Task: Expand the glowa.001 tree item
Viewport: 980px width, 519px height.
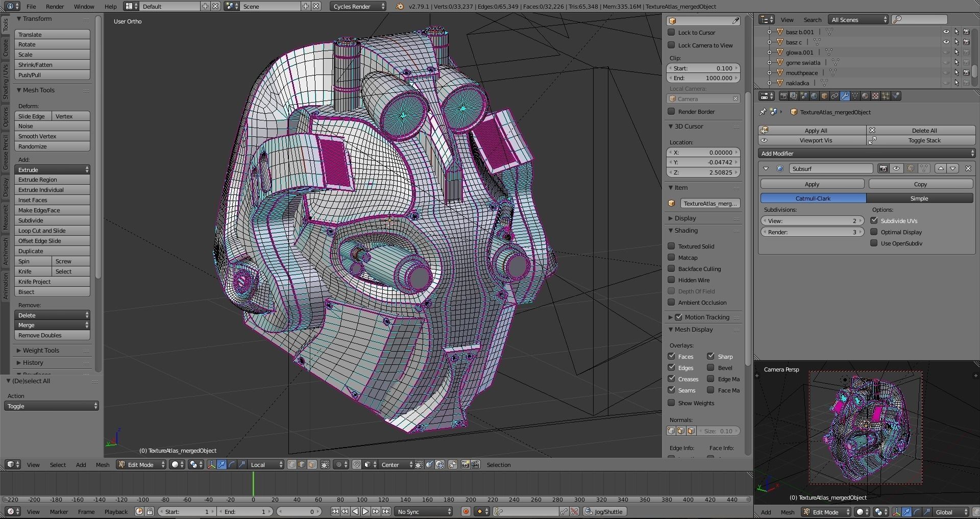Action: [770, 52]
